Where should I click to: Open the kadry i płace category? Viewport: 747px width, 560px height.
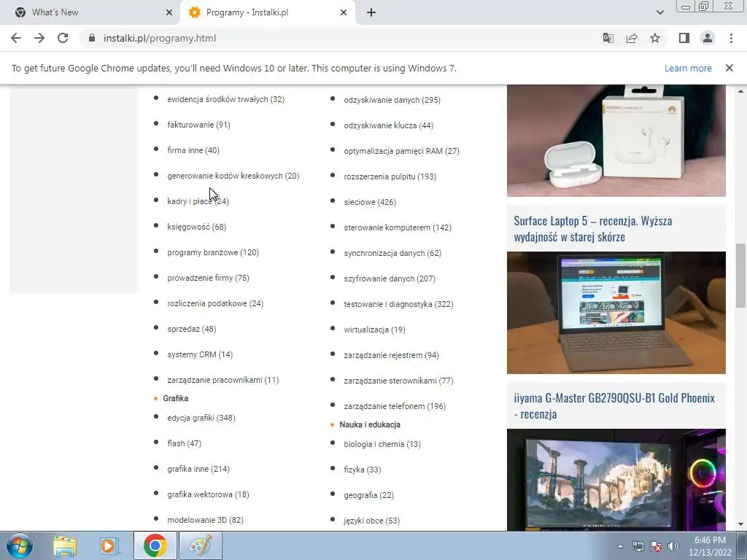[198, 201]
